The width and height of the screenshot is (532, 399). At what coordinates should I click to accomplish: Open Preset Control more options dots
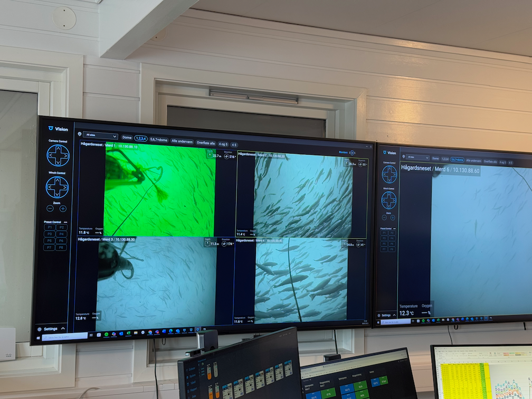[65, 222]
